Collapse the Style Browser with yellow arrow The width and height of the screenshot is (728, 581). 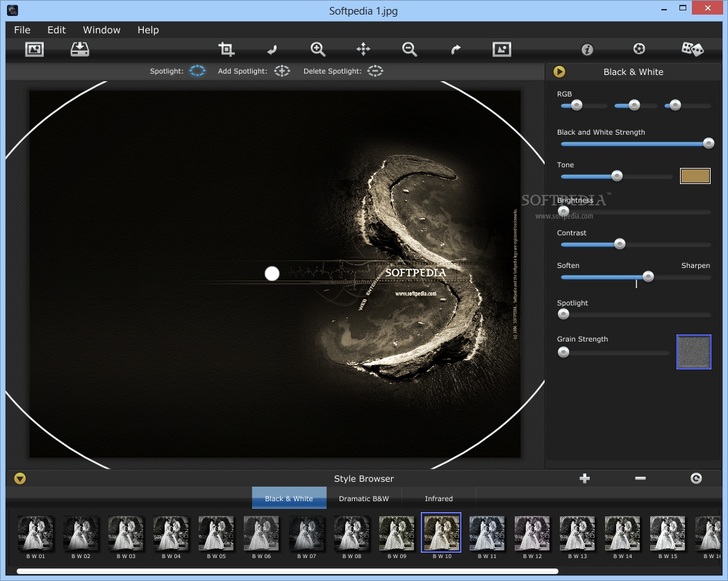point(20,478)
